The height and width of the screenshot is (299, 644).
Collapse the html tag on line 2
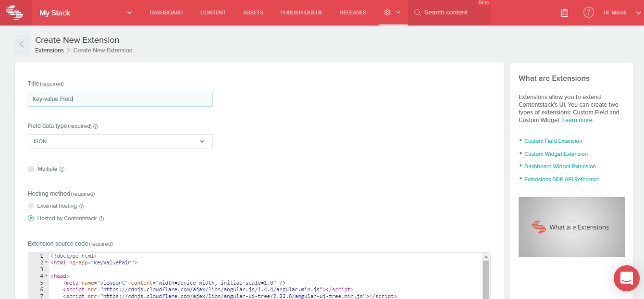click(46, 263)
